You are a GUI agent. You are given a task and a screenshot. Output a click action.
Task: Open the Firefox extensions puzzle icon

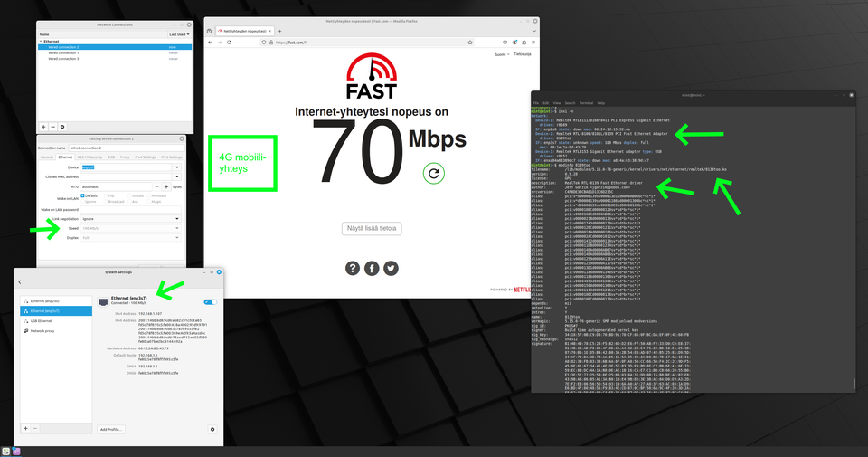pos(524,43)
